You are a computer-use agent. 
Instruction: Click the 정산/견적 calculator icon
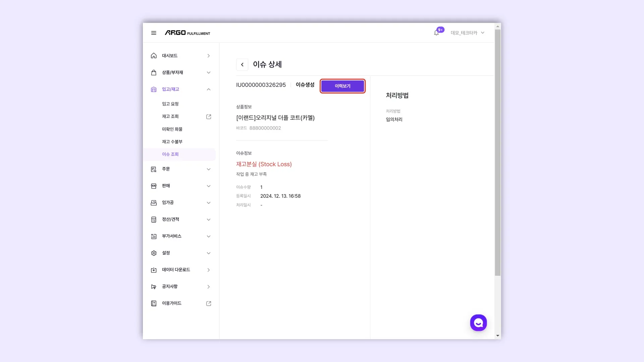(154, 220)
